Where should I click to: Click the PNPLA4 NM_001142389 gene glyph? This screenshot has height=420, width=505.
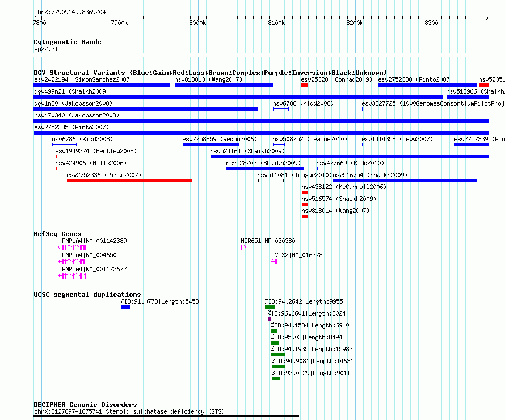(x=72, y=247)
